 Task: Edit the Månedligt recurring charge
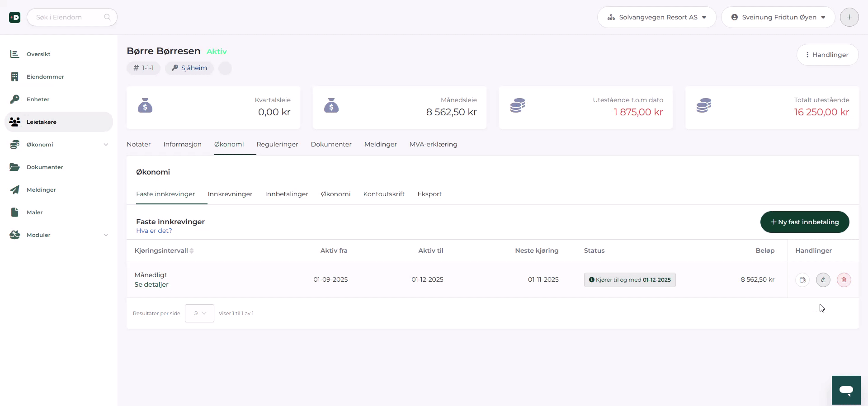pyautogui.click(x=823, y=280)
